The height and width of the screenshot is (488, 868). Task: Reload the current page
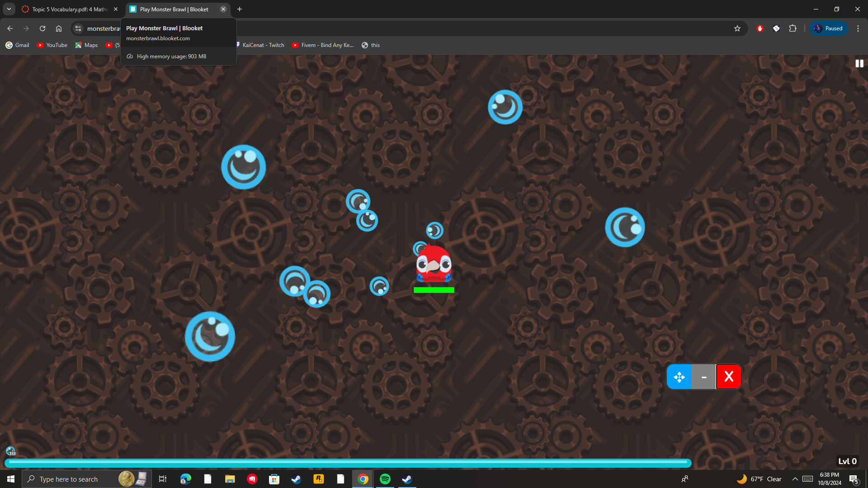42,28
